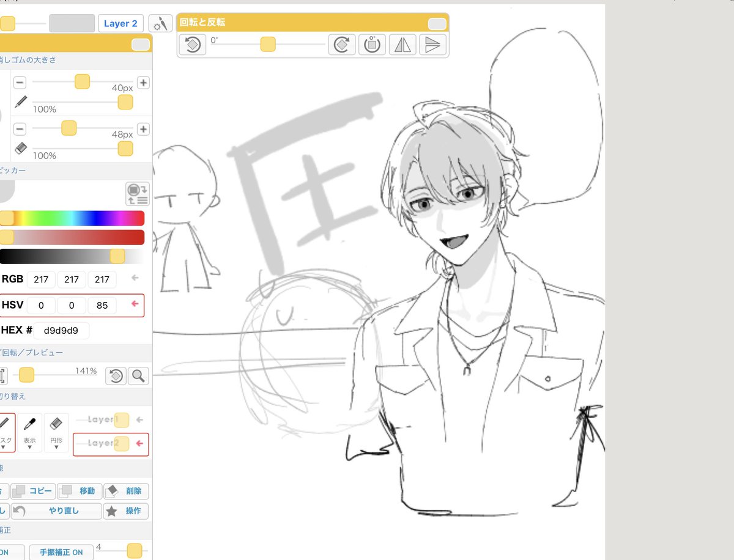Decrease eraser size with minus button

point(20,129)
